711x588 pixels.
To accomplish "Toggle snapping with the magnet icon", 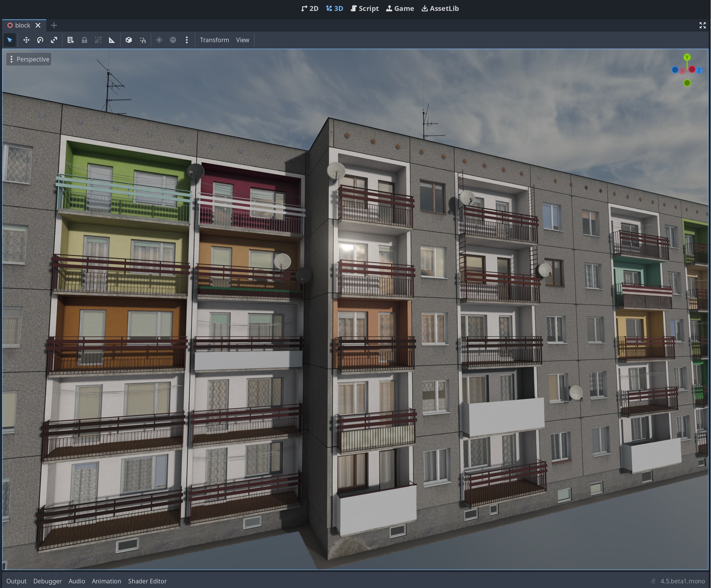I will click(143, 40).
